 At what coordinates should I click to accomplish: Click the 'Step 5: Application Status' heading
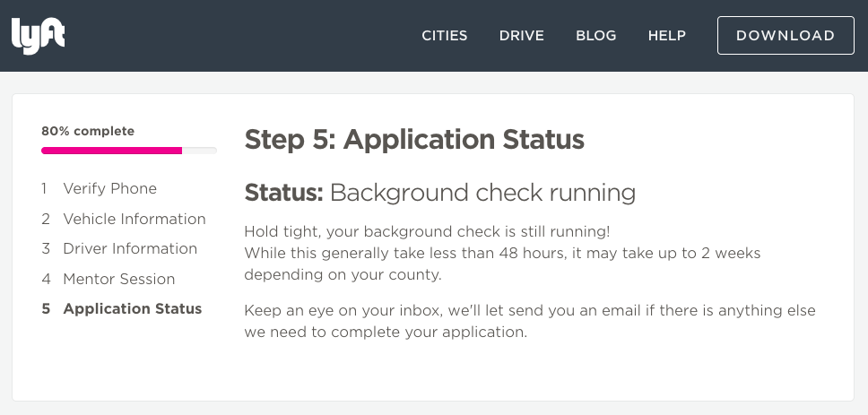point(414,139)
